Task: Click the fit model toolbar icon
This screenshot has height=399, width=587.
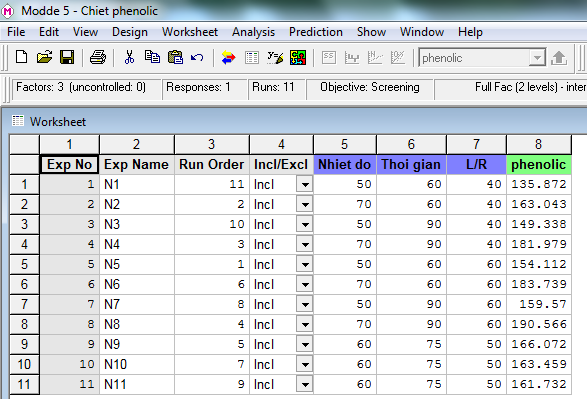Action: pyautogui.click(x=275, y=58)
